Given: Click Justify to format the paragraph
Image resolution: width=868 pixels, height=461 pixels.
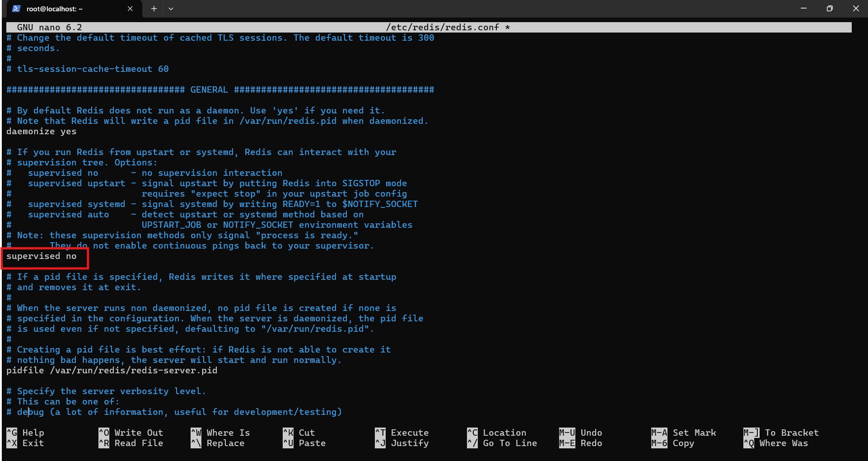Looking at the screenshot, I should pos(409,443).
